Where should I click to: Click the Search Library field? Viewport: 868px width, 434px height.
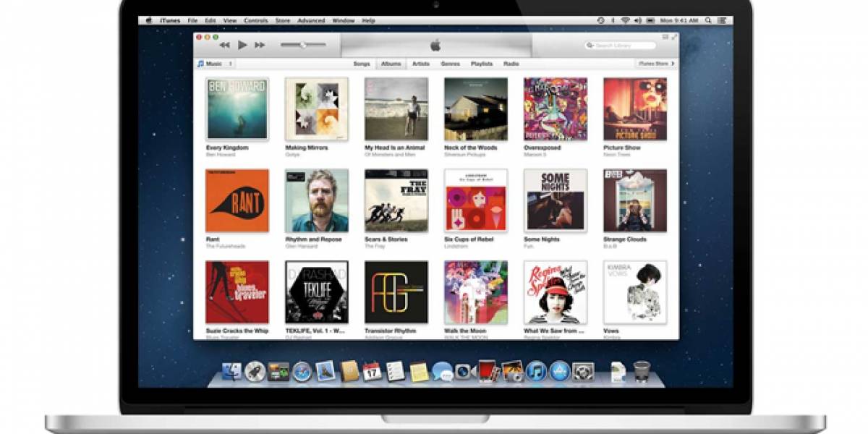(x=621, y=45)
